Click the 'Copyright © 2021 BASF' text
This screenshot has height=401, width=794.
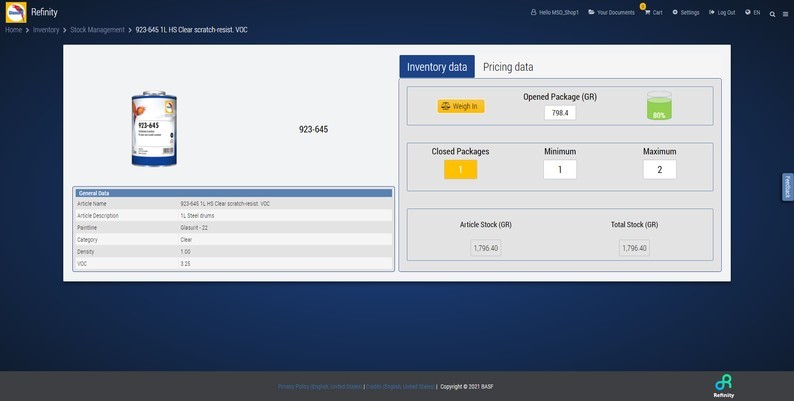(467, 387)
